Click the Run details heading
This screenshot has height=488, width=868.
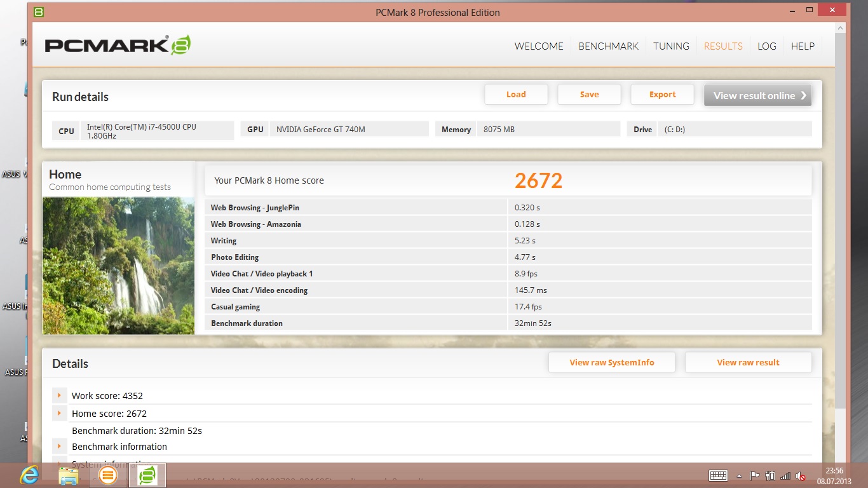pyautogui.click(x=80, y=97)
